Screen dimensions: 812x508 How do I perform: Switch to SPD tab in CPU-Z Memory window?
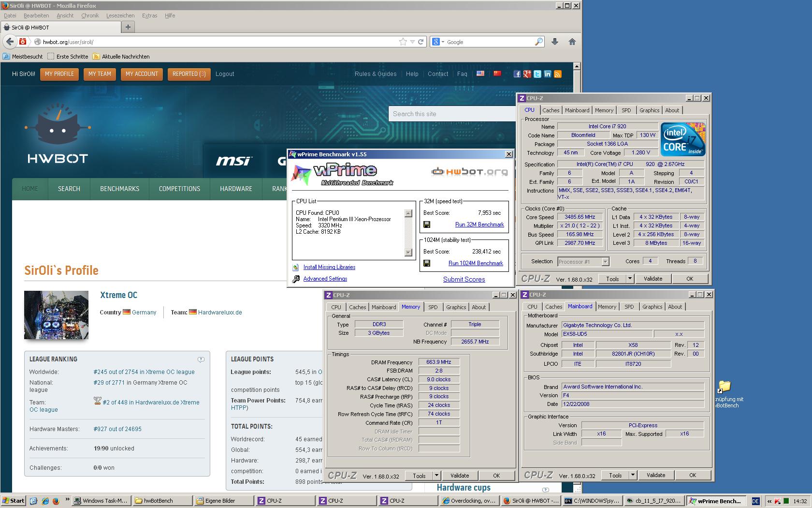[x=433, y=307]
